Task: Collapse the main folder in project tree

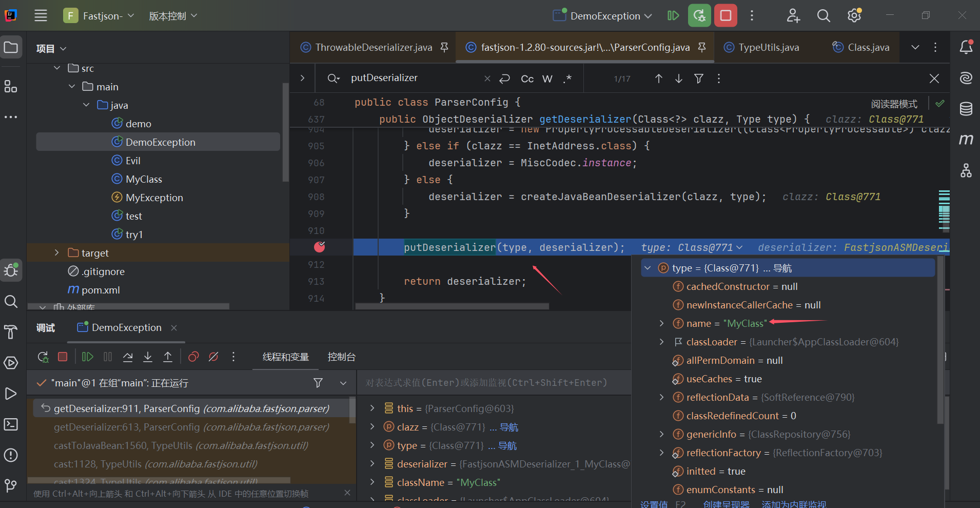Action: [72, 86]
